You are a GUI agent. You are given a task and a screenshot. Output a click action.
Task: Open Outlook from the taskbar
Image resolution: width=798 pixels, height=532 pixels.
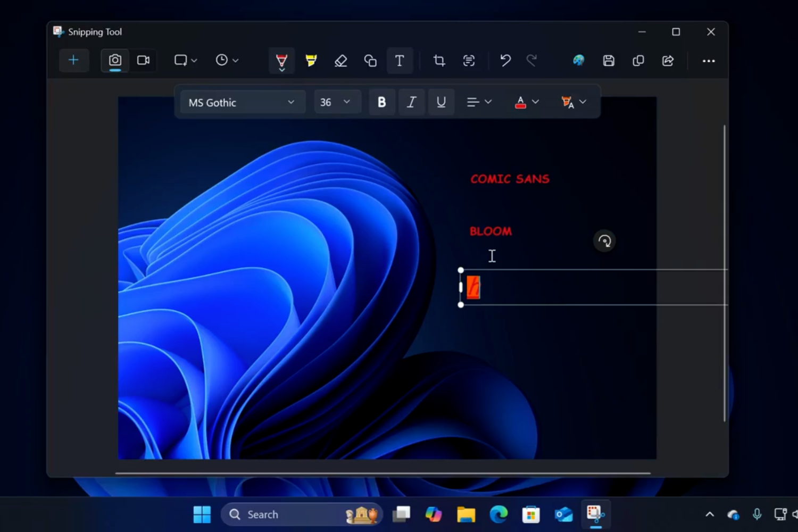(563, 514)
